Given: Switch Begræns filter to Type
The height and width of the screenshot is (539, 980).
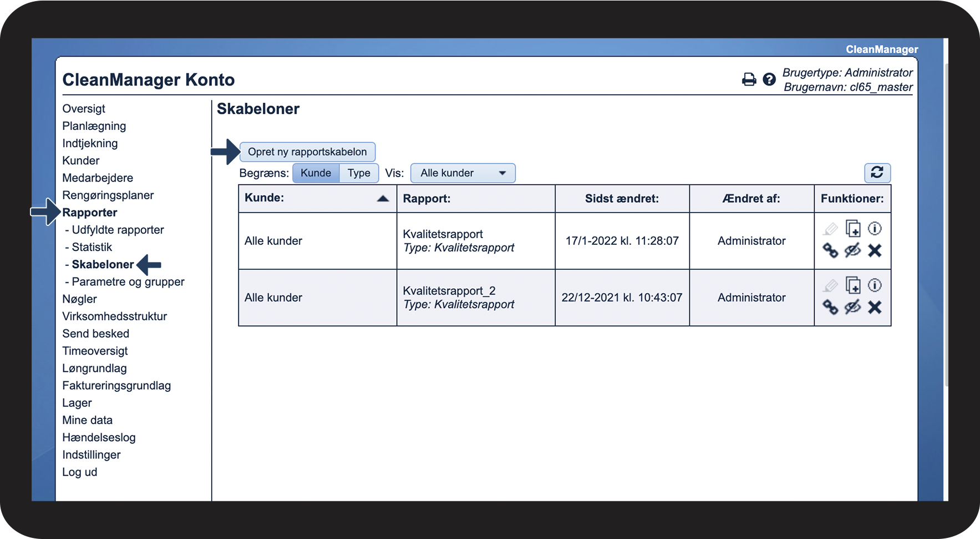Looking at the screenshot, I should (359, 173).
